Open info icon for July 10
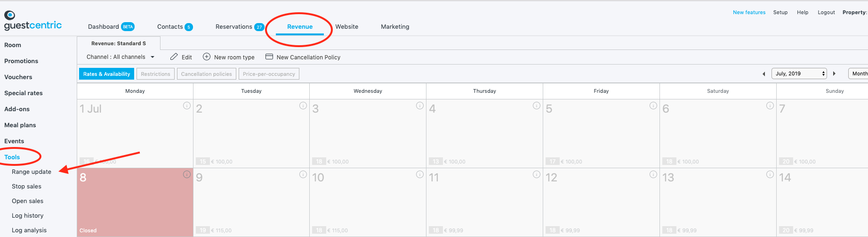 pos(420,174)
